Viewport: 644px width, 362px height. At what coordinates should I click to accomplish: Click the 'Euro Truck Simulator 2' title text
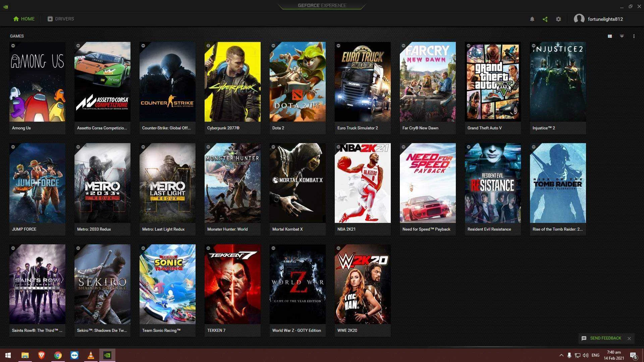[x=358, y=128]
